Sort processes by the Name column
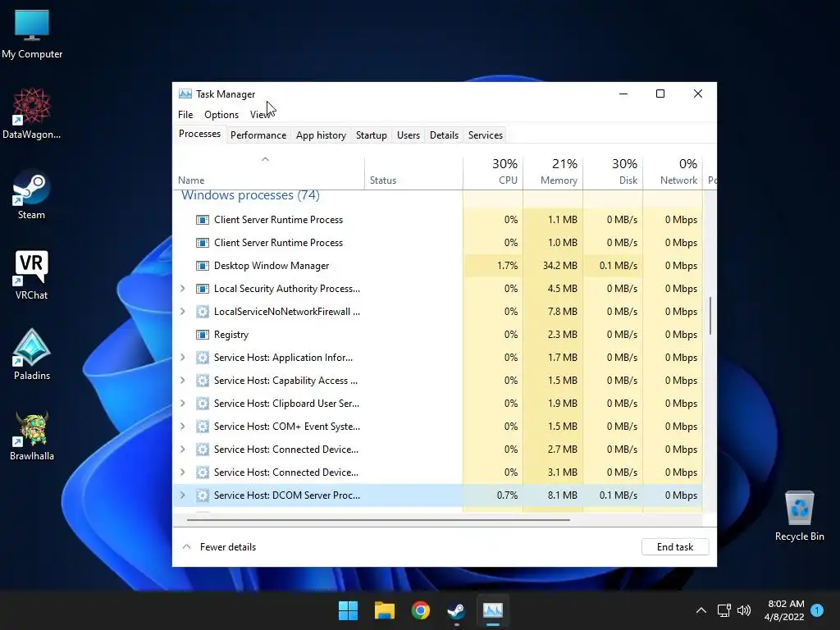Viewport: 840px width, 630px height. point(269,173)
